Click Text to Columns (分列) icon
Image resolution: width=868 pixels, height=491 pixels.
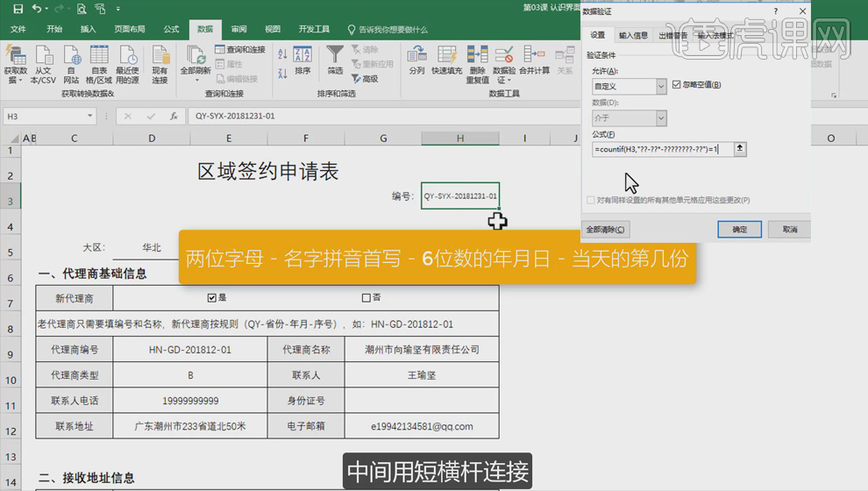pyautogui.click(x=416, y=56)
